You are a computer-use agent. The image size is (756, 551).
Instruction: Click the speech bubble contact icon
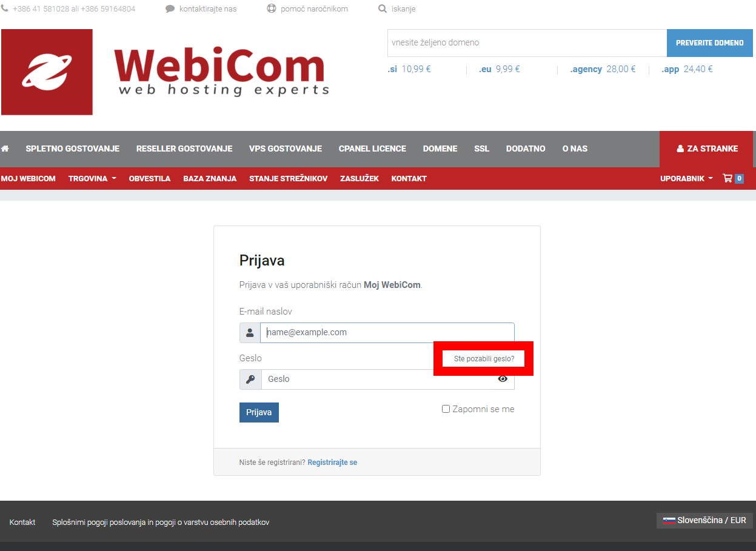170,9
